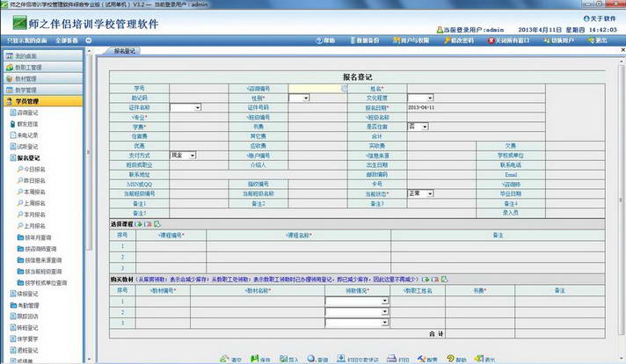Open 教学管理 sidebar section
Viewport: 626px width, 364px height.
point(43,90)
